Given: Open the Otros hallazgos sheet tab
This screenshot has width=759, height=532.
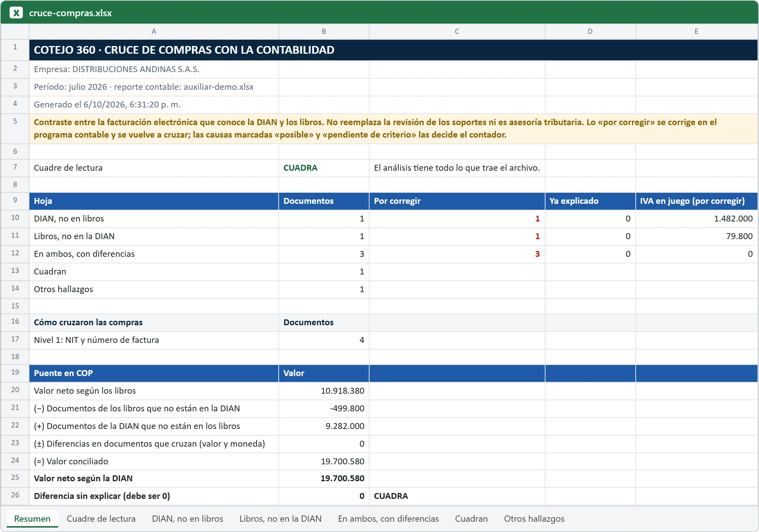Looking at the screenshot, I should (x=534, y=519).
